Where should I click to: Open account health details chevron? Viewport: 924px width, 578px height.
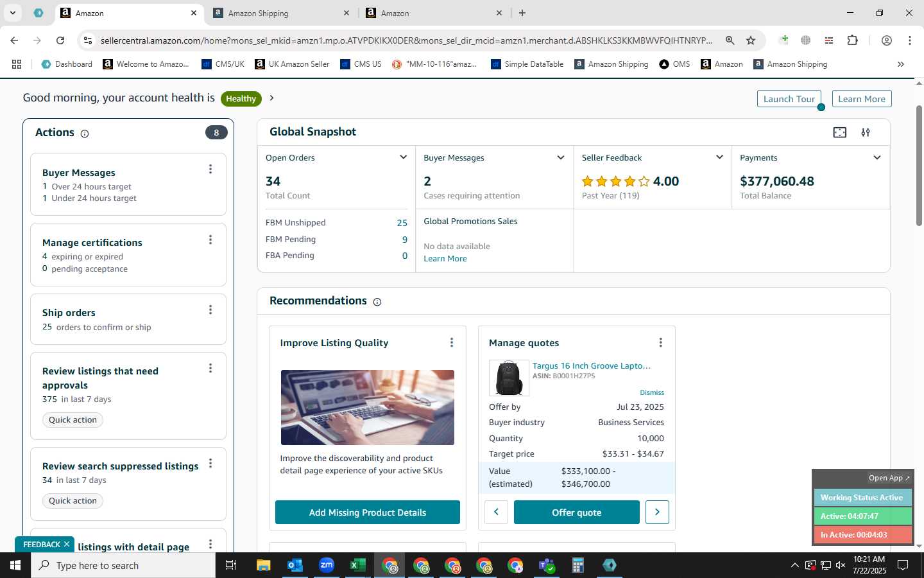coord(272,98)
